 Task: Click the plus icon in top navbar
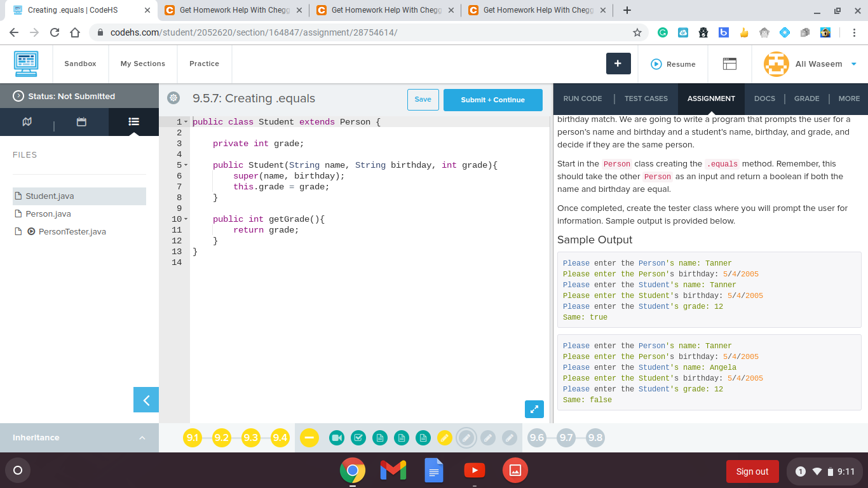tap(618, 64)
